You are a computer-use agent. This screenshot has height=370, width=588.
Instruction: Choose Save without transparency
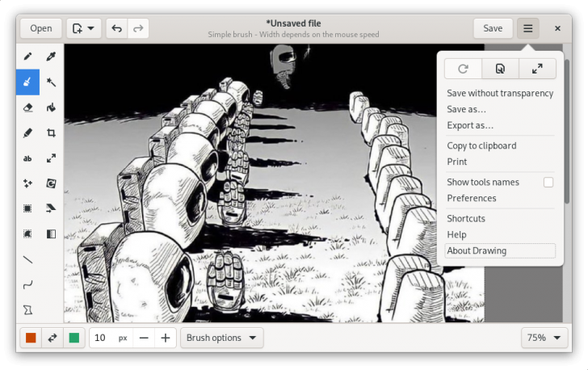click(x=500, y=93)
